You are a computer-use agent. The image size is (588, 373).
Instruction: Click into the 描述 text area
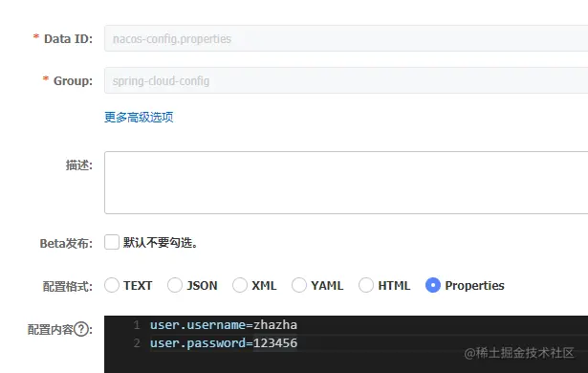pyautogui.click(x=346, y=183)
